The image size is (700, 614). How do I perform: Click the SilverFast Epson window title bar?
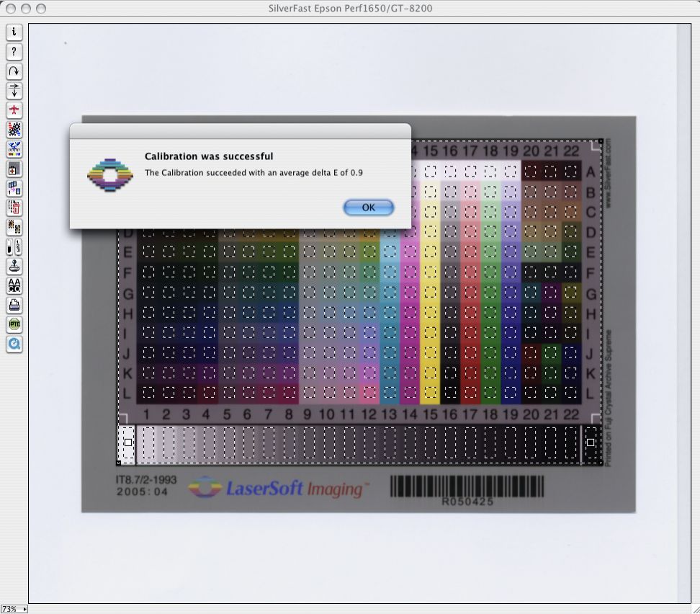[x=349, y=9]
